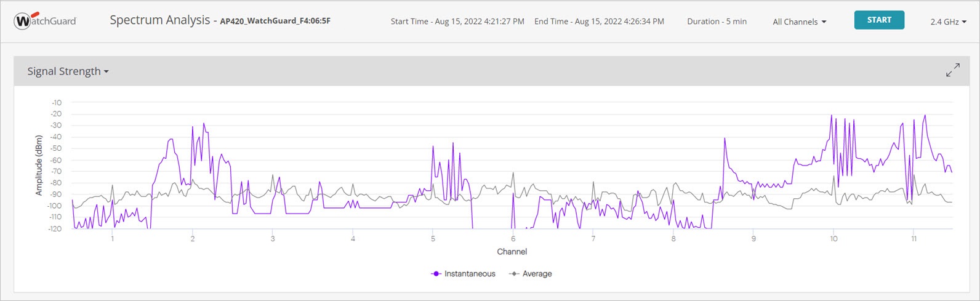Screen dimensions: 980x301
Task: Click the Channel axis title
Action: click(x=512, y=252)
